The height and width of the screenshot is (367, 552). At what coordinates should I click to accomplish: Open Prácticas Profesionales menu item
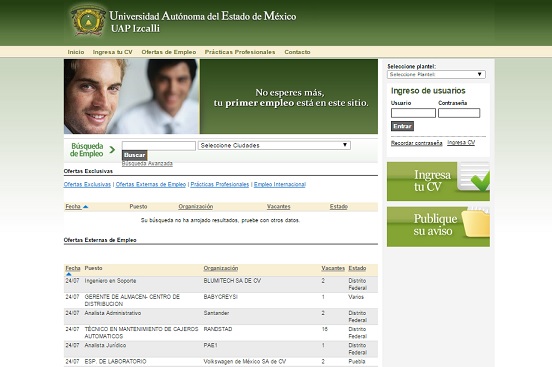240,52
